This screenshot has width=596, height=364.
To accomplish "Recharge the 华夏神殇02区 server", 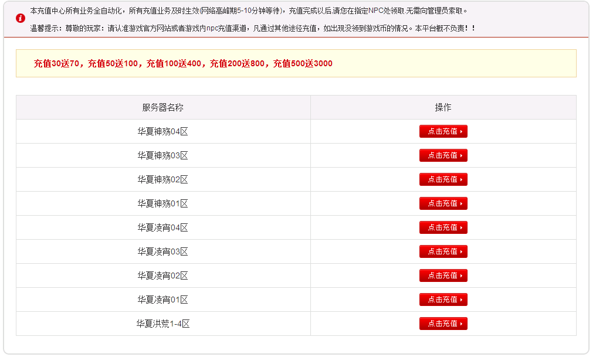I will pos(443,179).
